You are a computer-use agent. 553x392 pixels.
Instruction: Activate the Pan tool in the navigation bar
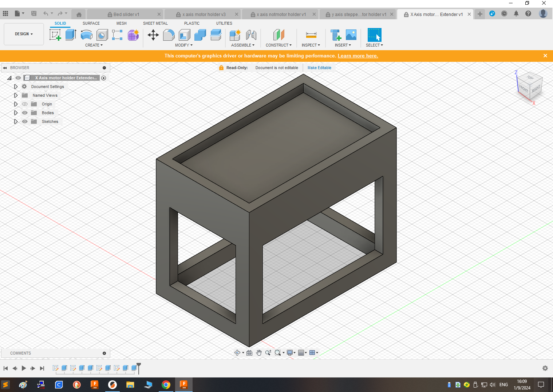[x=259, y=352]
